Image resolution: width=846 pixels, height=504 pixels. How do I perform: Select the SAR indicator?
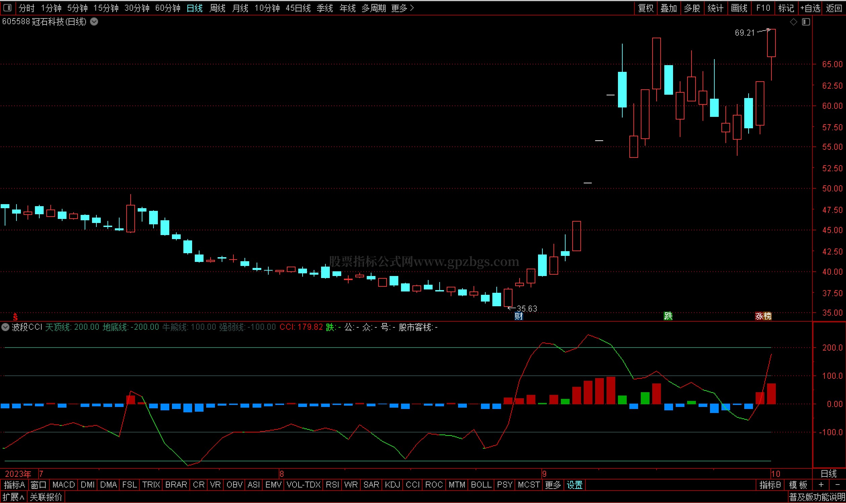(x=371, y=485)
